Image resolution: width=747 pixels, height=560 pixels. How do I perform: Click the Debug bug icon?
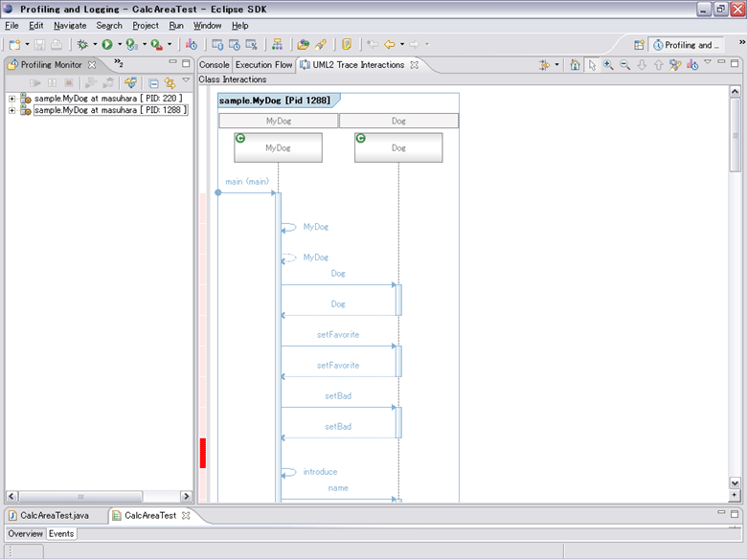[x=82, y=45]
